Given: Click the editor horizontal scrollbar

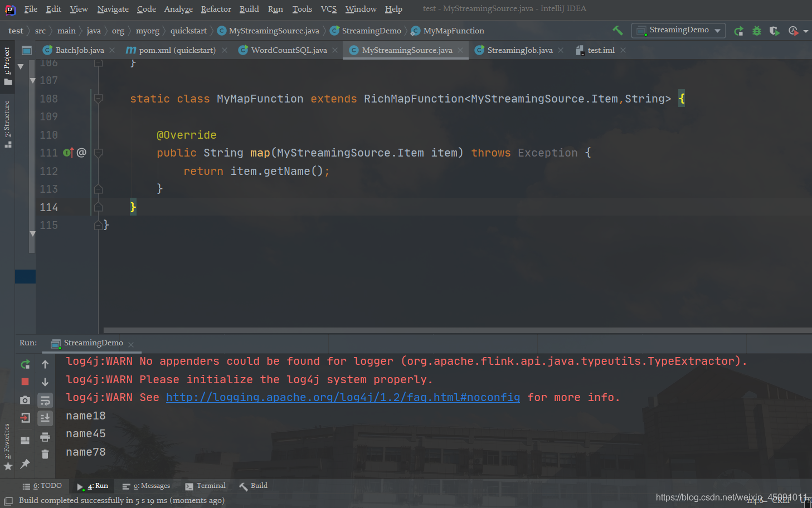Looking at the screenshot, I should [x=457, y=330].
